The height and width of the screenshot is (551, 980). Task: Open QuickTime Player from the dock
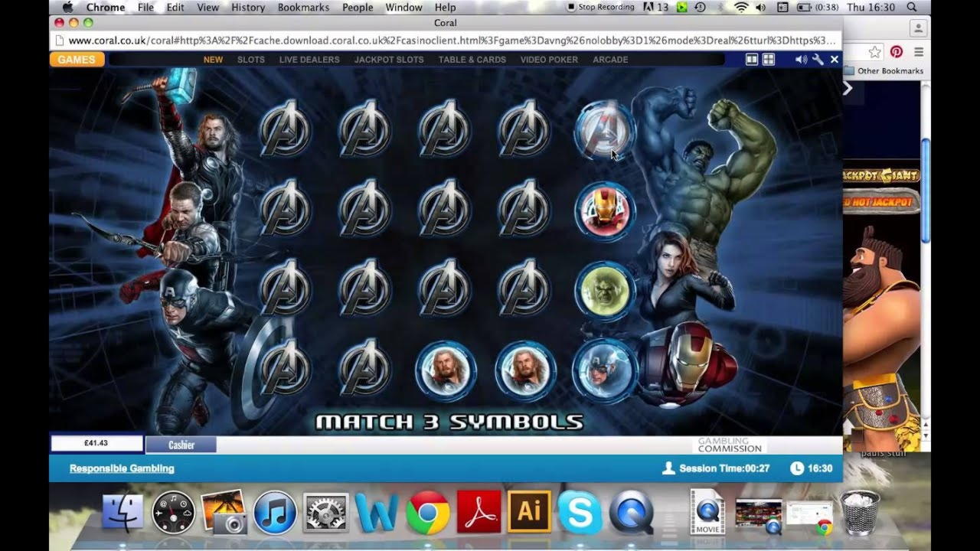[x=632, y=512]
